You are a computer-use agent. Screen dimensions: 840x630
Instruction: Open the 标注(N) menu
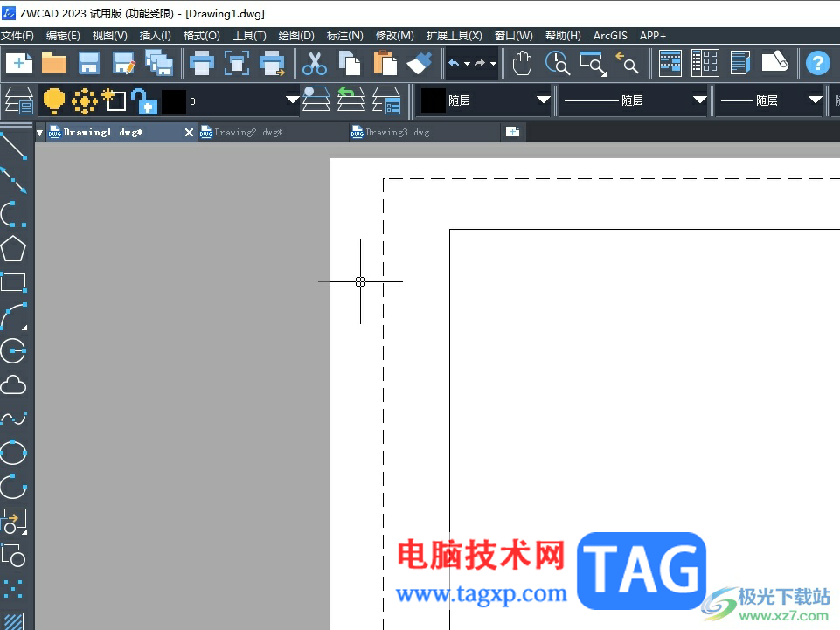pos(345,35)
